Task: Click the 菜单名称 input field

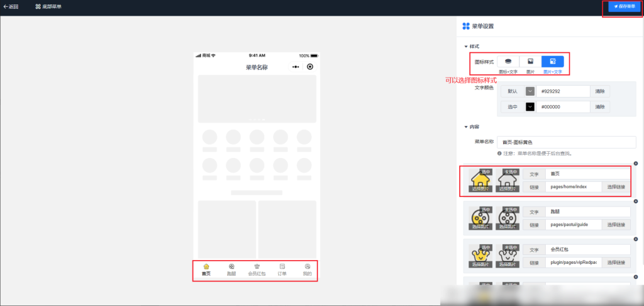Action: pos(566,142)
